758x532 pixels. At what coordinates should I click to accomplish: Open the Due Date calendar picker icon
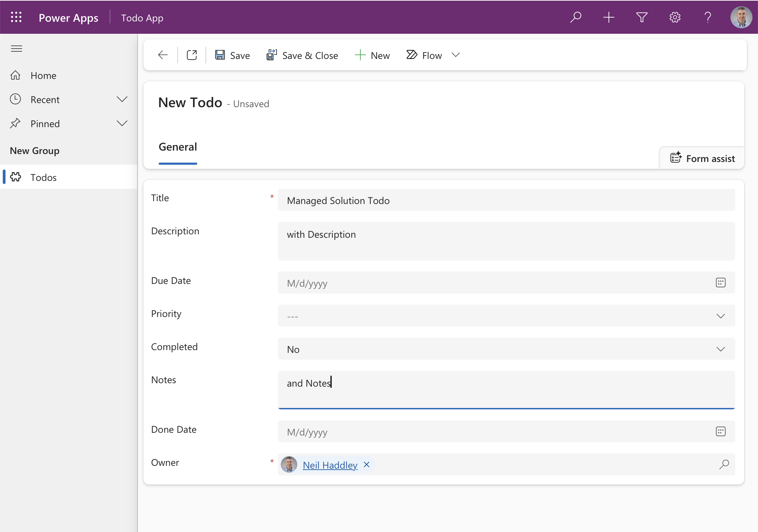pos(720,283)
